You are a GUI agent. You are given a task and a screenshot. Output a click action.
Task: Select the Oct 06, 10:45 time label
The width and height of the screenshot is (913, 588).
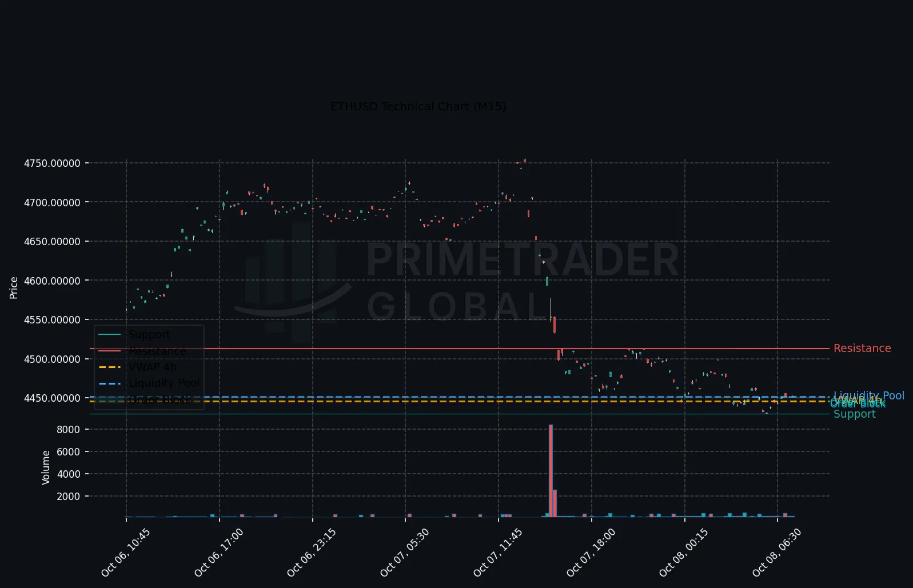coord(126,553)
